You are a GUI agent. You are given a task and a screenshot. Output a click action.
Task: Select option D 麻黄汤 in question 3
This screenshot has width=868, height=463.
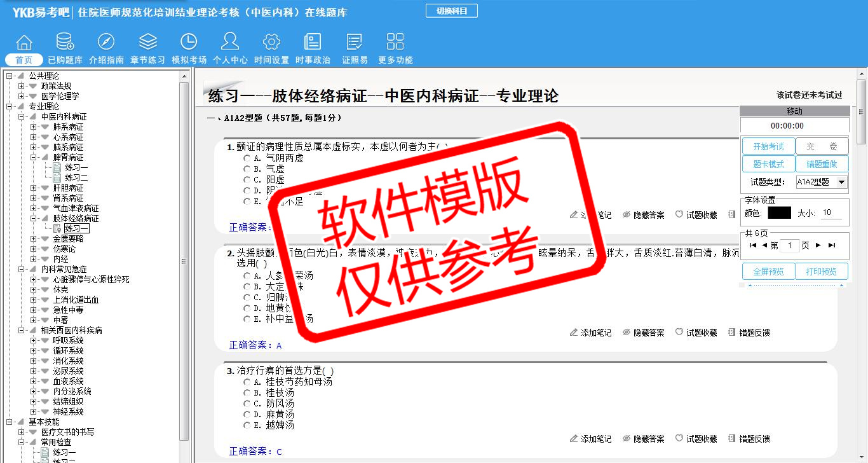click(247, 415)
